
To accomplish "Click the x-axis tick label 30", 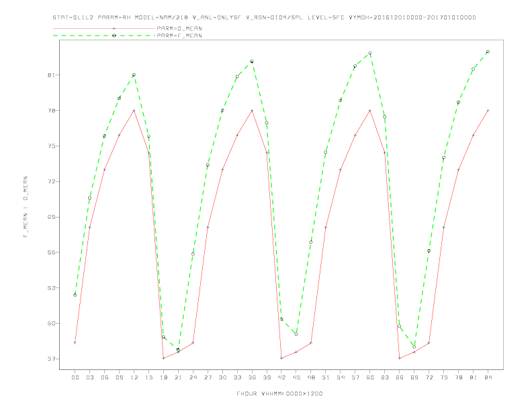I will click(222, 377).
